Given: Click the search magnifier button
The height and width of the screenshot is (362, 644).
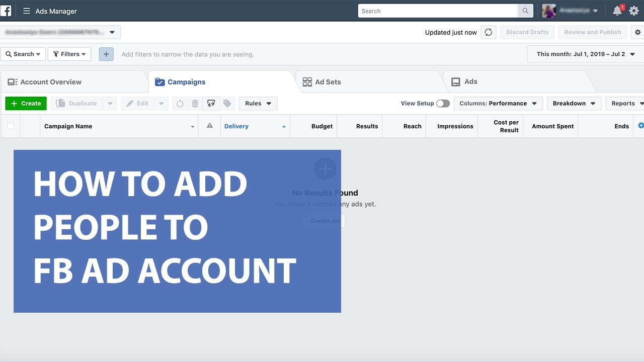Looking at the screenshot, I should coord(525,11).
